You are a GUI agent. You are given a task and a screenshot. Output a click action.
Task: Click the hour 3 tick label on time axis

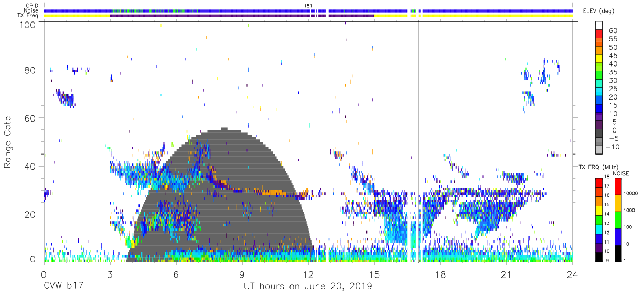click(x=110, y=274)
